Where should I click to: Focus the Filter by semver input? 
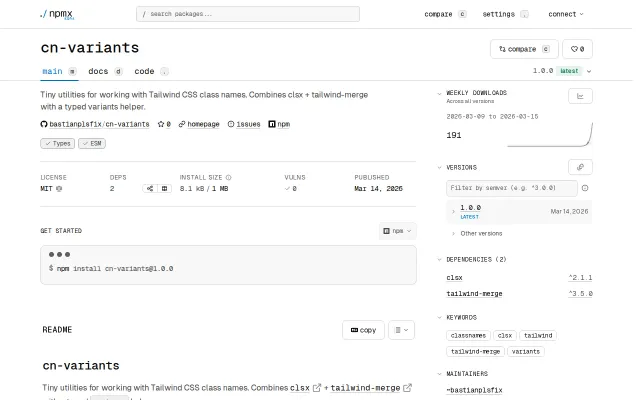tap(512, 188)
